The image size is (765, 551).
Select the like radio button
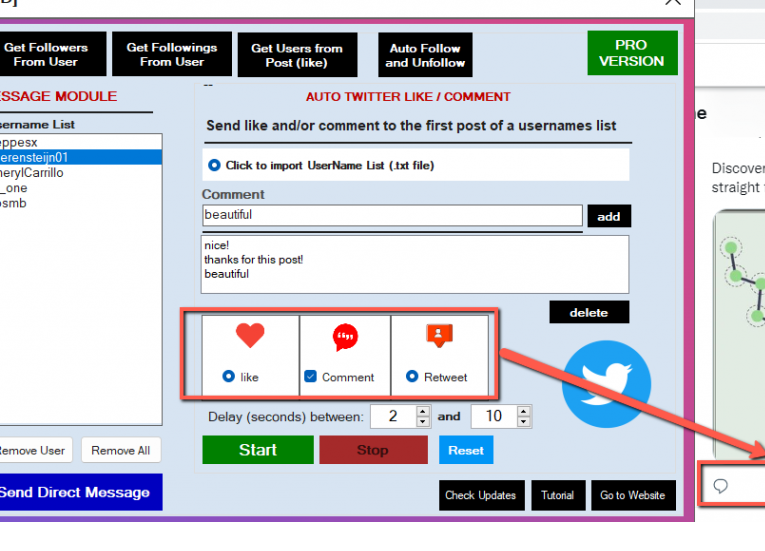coord(229,377)
